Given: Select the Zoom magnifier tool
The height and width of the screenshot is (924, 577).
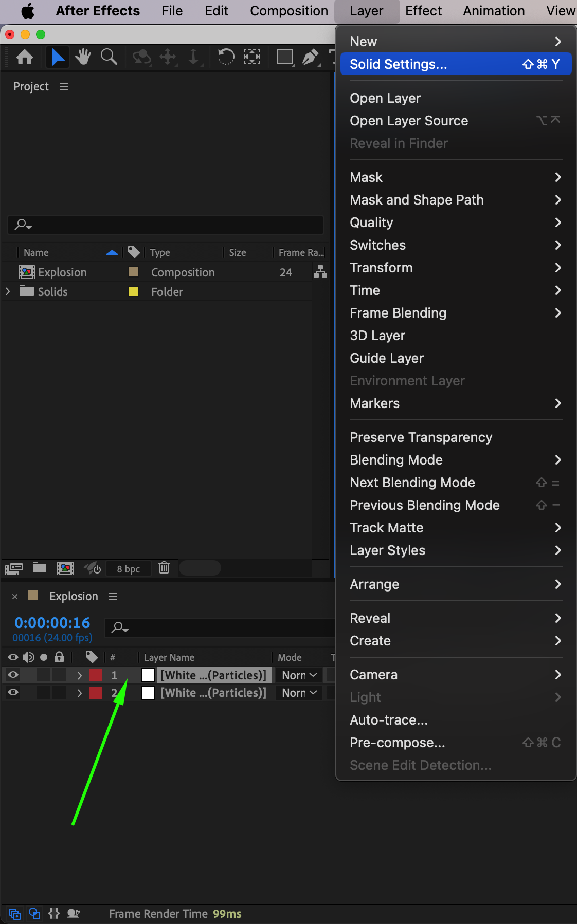Looking at the screenshot, I should click(x=109, y=57).
